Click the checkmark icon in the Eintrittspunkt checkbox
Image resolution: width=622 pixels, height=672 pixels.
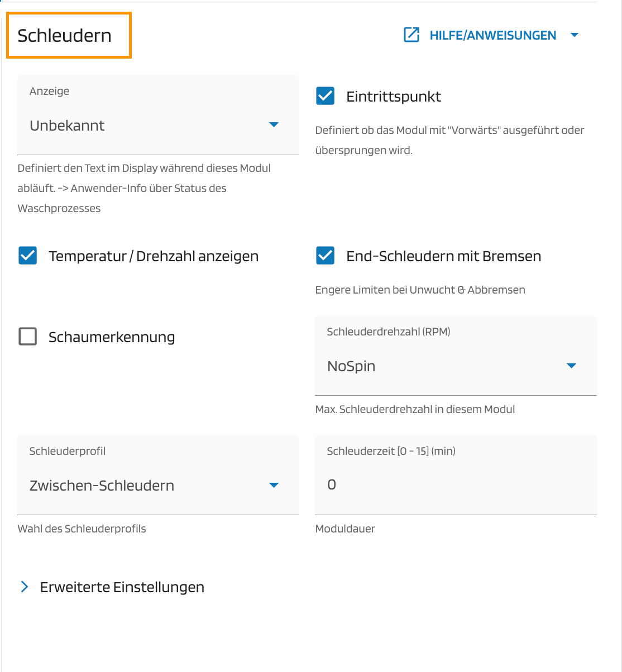(x=324, y=96)
